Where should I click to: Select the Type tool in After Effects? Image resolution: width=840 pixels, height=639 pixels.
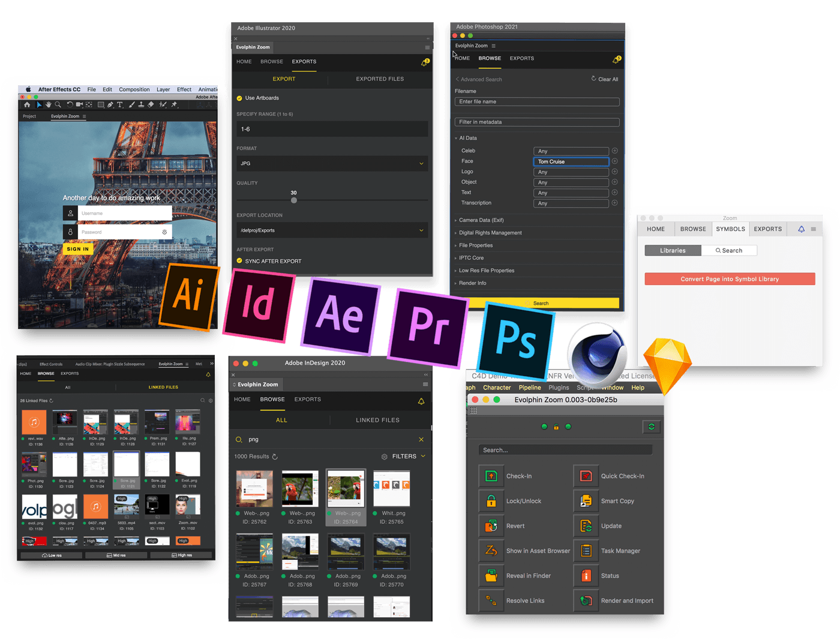click(120, 105)
